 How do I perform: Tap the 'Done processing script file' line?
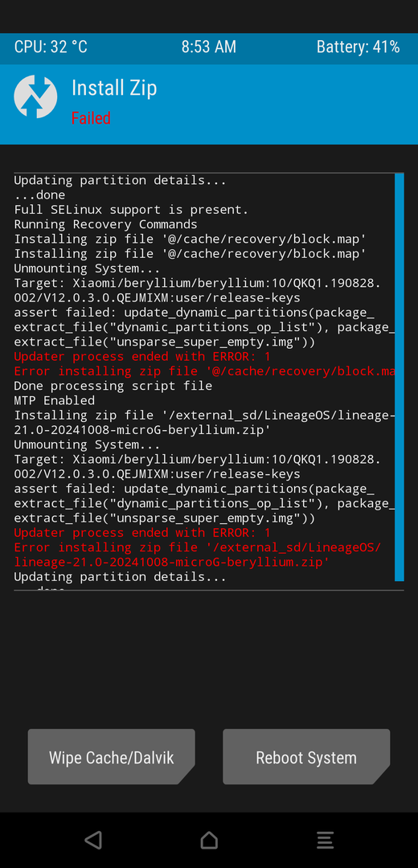(113, 386)
